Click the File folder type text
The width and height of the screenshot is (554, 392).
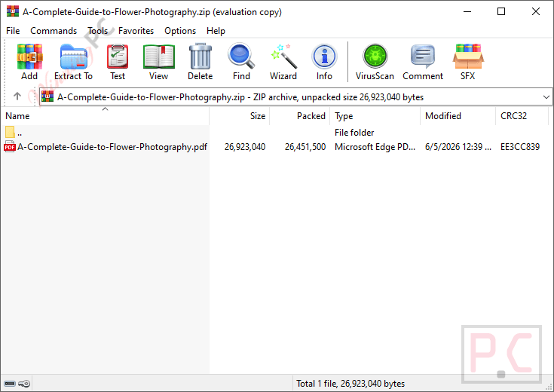click(354, 133)
